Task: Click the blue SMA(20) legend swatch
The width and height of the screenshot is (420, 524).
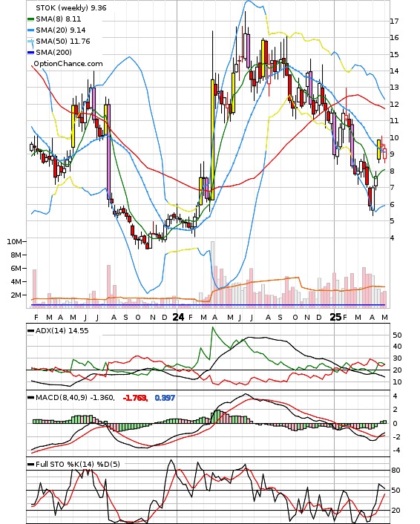Action: pyautogui.click(x=30, y=30)
